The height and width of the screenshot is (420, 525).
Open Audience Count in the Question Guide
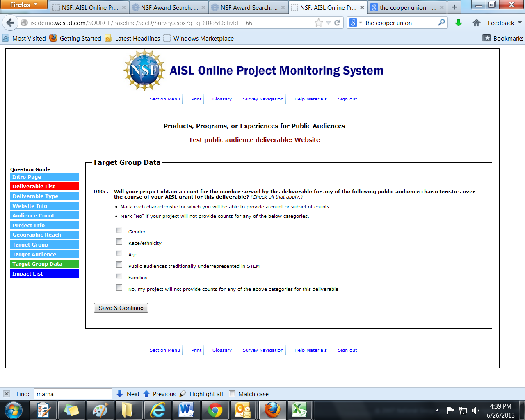(x=45, y=215)
